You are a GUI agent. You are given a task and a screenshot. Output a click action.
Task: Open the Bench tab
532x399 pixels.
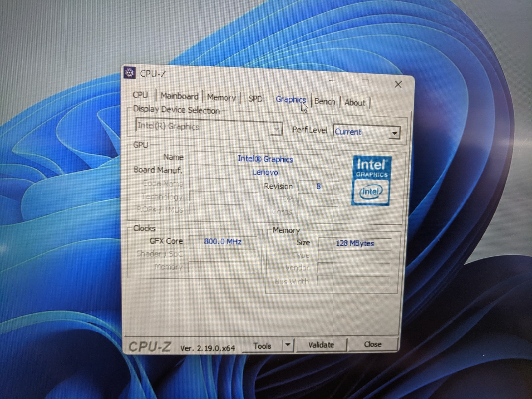pyautogui.click(x=325, y=101)
